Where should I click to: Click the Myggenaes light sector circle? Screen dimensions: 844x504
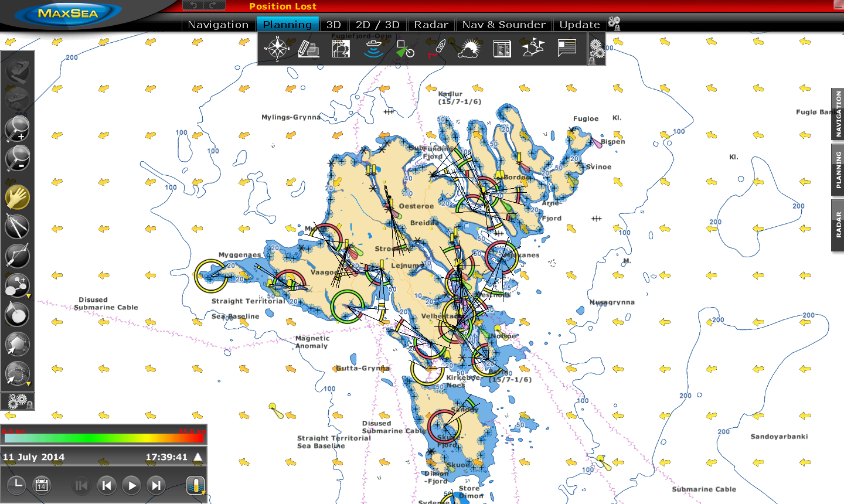point(211,275)
